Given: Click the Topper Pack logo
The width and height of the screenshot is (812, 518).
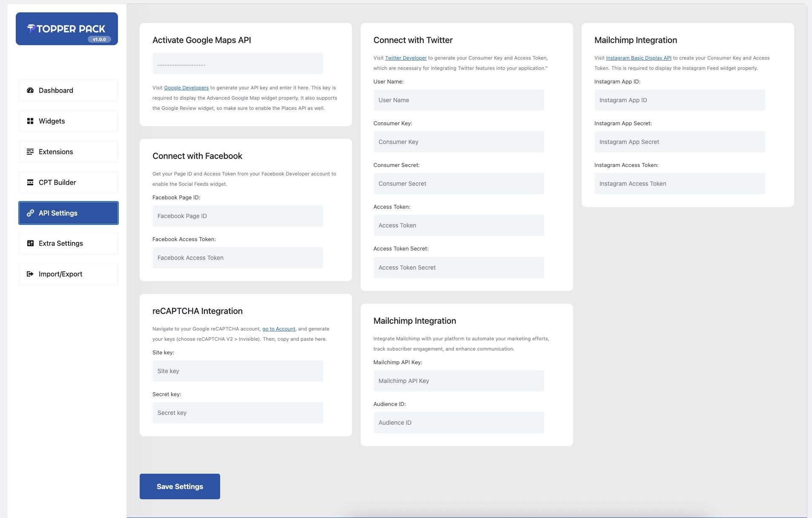Looking at the screenshot, I should pyautogui.click(x=66, y=29).
